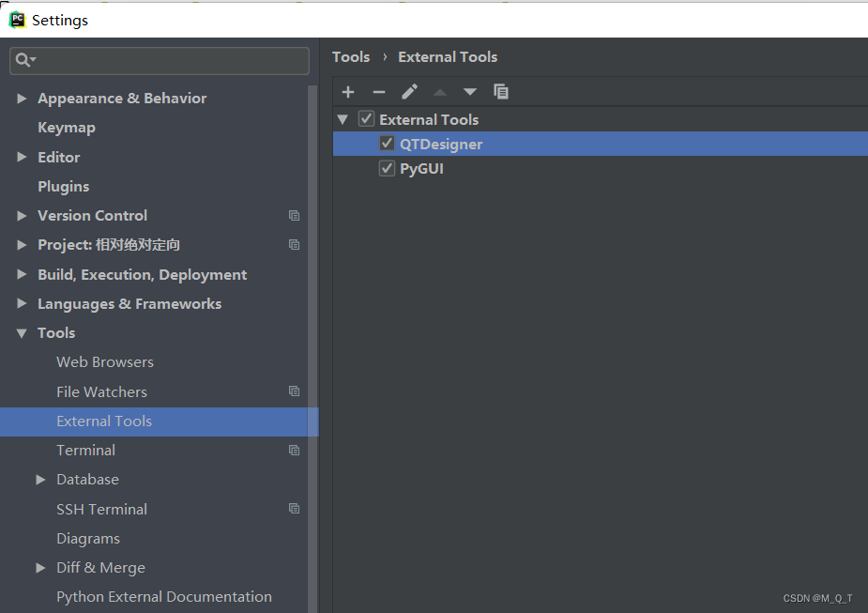Select Web Browsers settings page

pyautogui.click(x=105, y=362)
